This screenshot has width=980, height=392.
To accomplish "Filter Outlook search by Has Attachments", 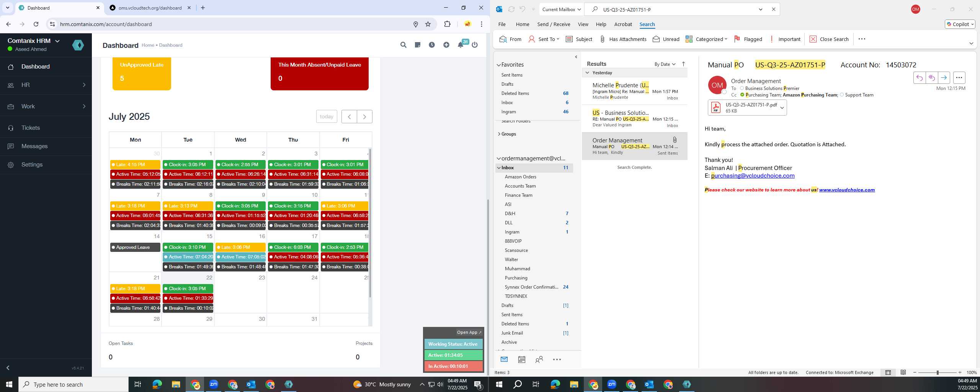I will 623,39.
